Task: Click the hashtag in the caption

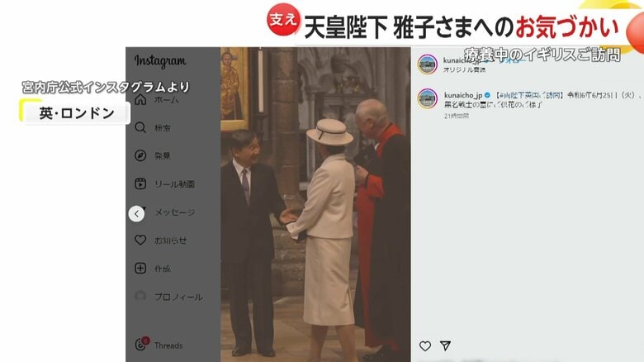Action: pyautogui.click(x=529, y=95)
